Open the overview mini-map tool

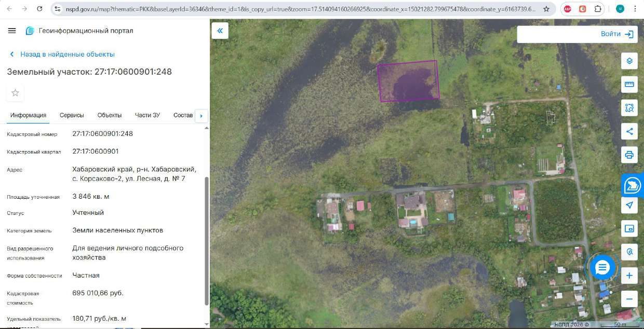coord(629,228)
